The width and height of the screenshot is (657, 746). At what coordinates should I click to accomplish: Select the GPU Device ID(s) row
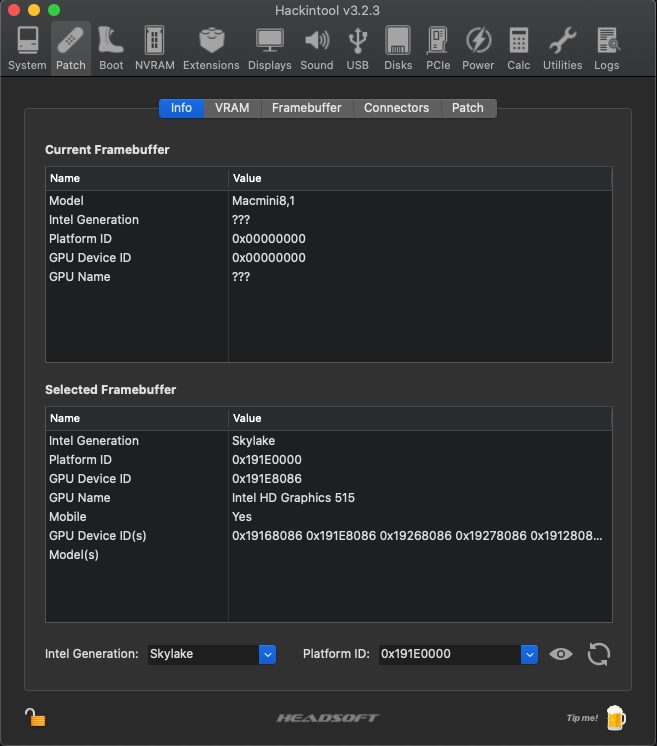[329, 536]
